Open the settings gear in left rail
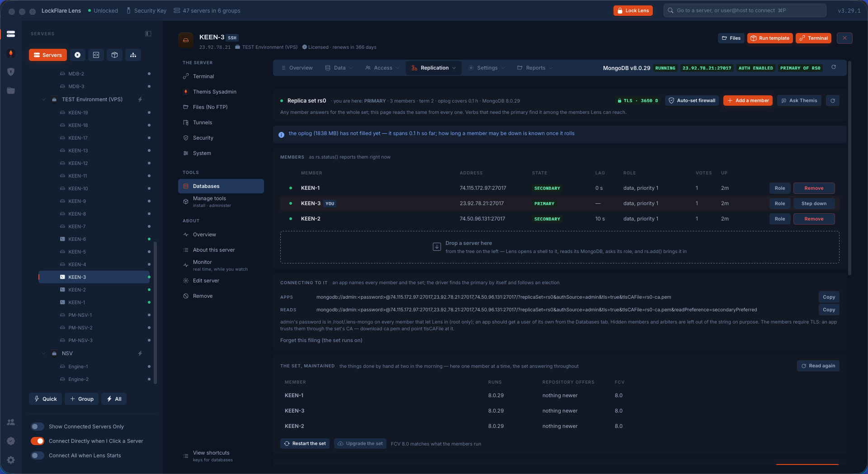 click(x=11, y=460)
